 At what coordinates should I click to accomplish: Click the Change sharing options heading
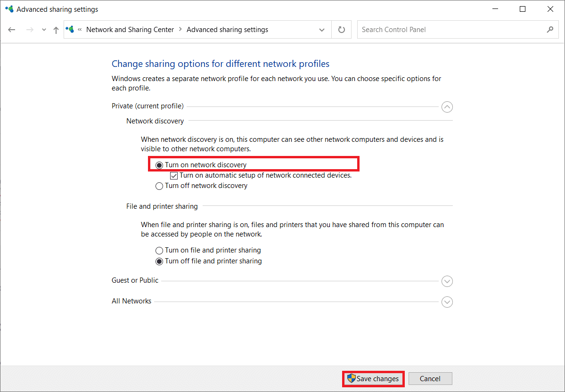(x=221, y=64)
